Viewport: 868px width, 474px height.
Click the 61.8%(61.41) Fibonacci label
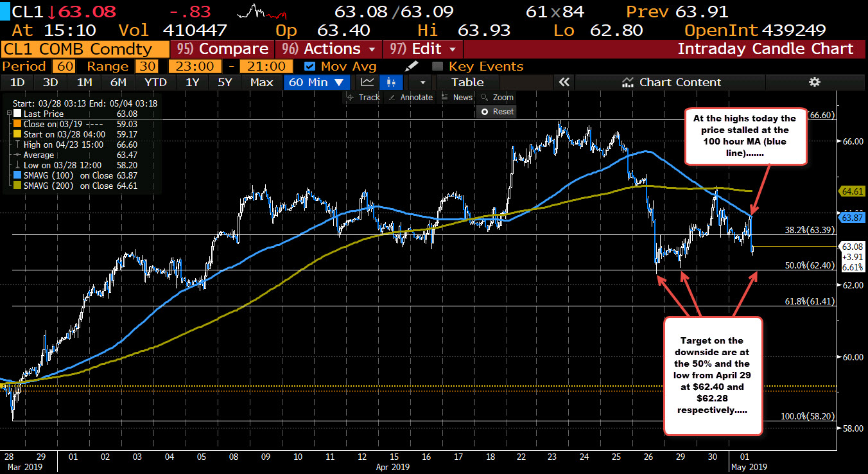pos(809,301)
